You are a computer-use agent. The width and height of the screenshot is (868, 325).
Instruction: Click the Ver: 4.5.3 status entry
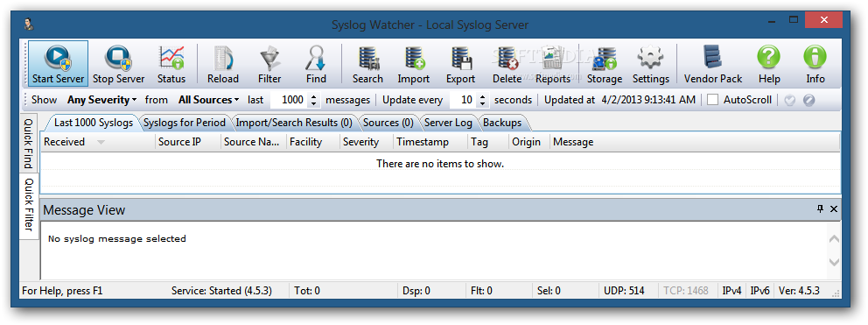799,291
